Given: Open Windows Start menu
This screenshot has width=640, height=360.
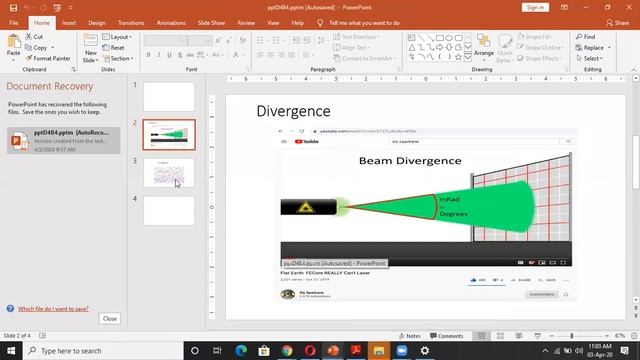Looking at the screenshot, I should [x=11, y=351].
